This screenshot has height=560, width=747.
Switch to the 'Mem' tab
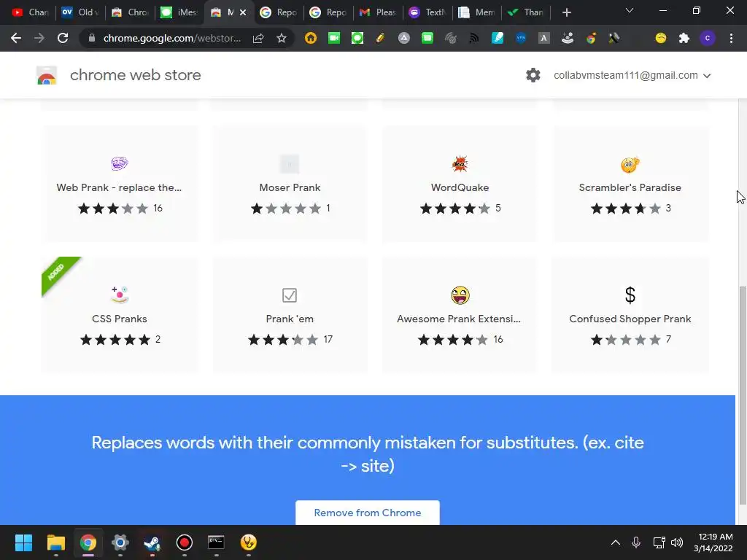477,12
